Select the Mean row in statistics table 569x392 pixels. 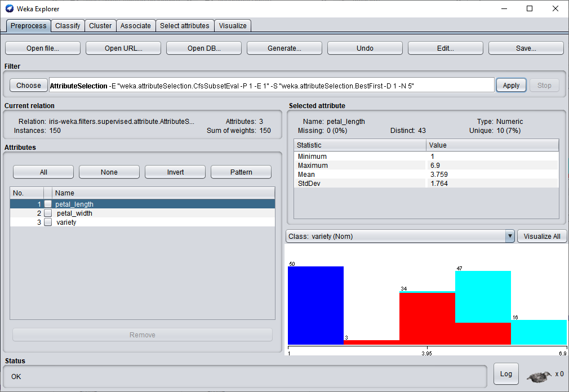[x=361, y=175]
